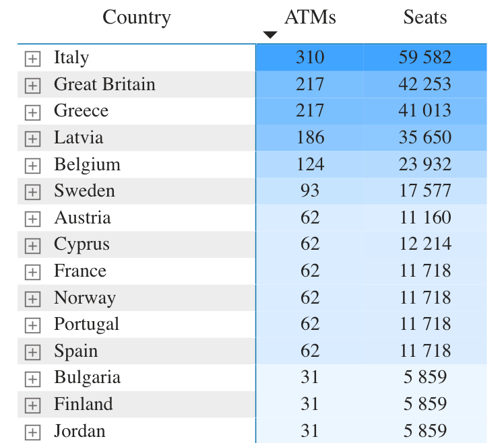Expand the Belgium row plus icon
Image resolution: width=504 pixels, height=443 pixels.
click(x=32, y=166)
